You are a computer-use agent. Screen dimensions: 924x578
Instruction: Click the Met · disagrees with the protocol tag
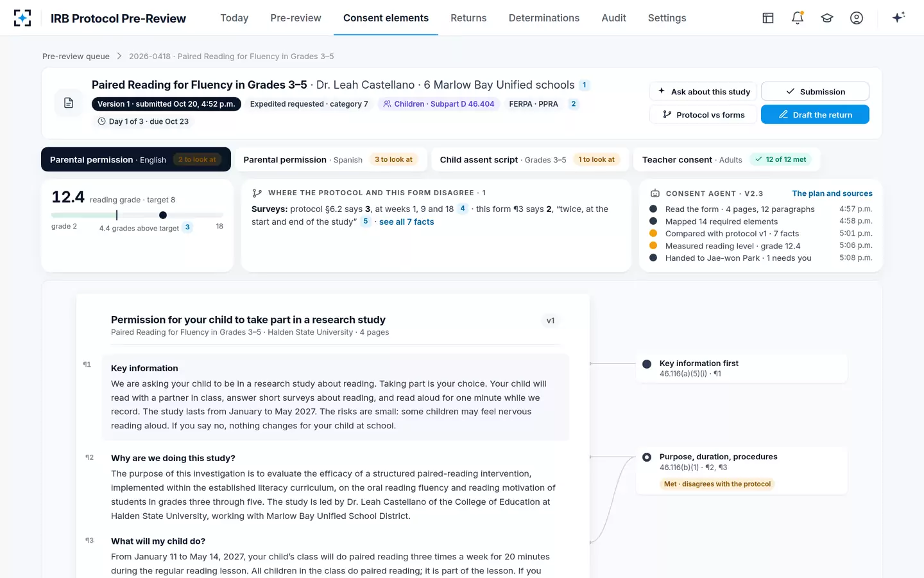pos(717,484)
